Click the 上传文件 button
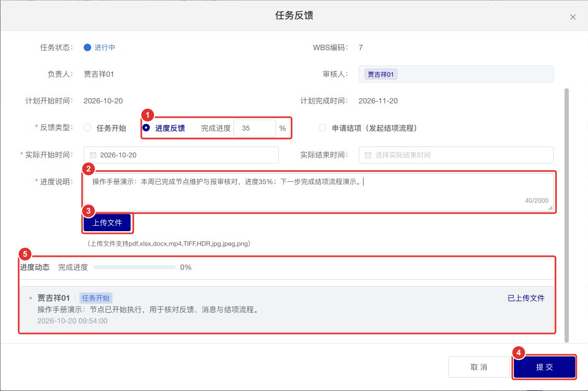This screenshot has width=588, height=391. pos(107,223)
